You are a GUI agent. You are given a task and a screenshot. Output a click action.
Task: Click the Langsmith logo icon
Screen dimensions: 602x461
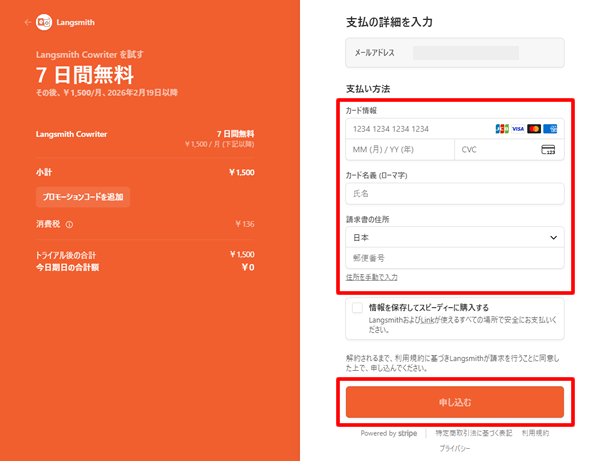pos(44,22)
